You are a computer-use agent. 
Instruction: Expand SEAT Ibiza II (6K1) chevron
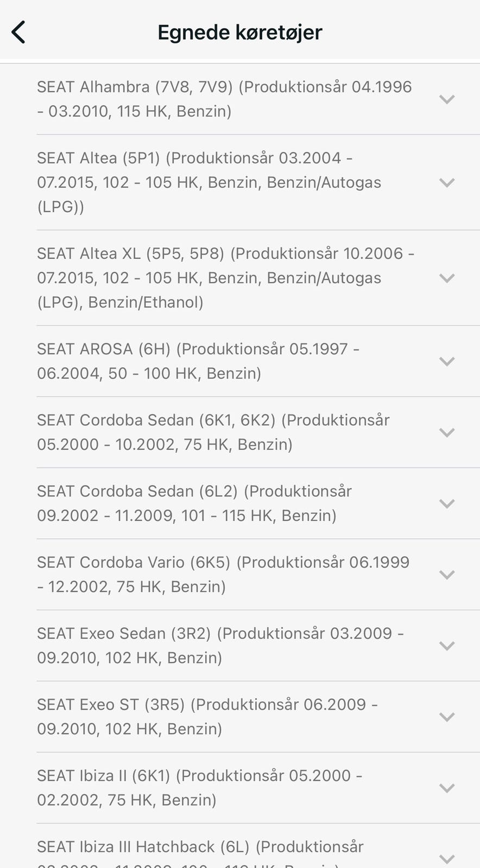tap(446, 788)
